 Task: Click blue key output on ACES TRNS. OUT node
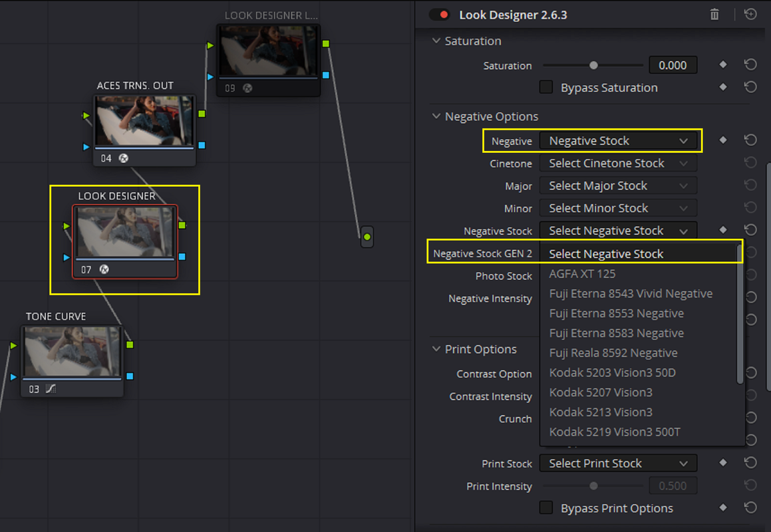pos(202,146)
